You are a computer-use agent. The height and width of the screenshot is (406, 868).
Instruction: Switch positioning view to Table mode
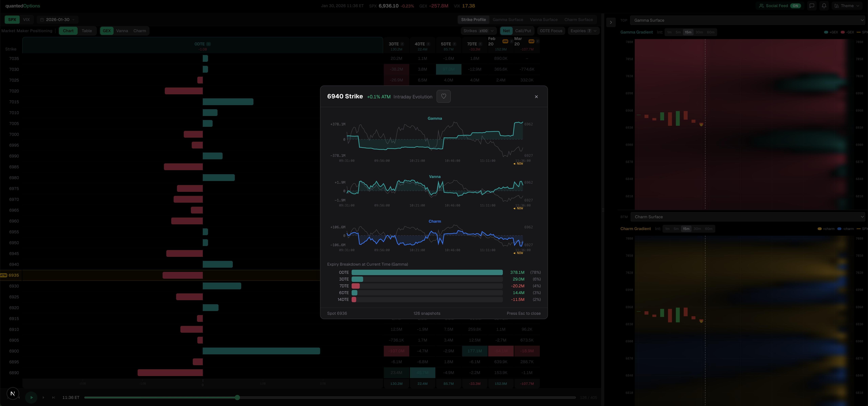pos(87,31)
